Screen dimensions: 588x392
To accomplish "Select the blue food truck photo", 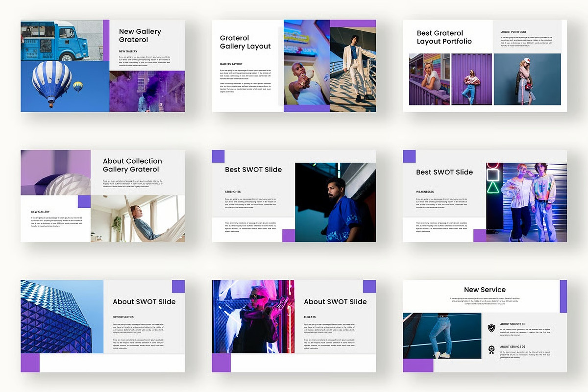I will [62, 40].
